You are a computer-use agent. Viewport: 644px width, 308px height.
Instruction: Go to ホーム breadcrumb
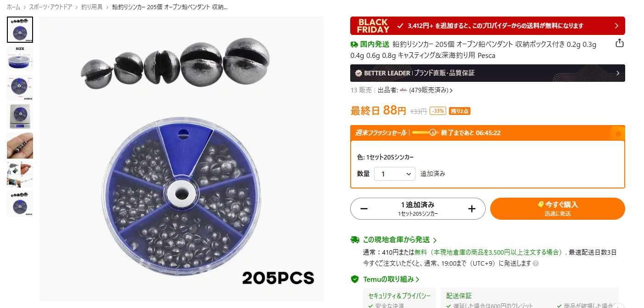click(13, 7)
